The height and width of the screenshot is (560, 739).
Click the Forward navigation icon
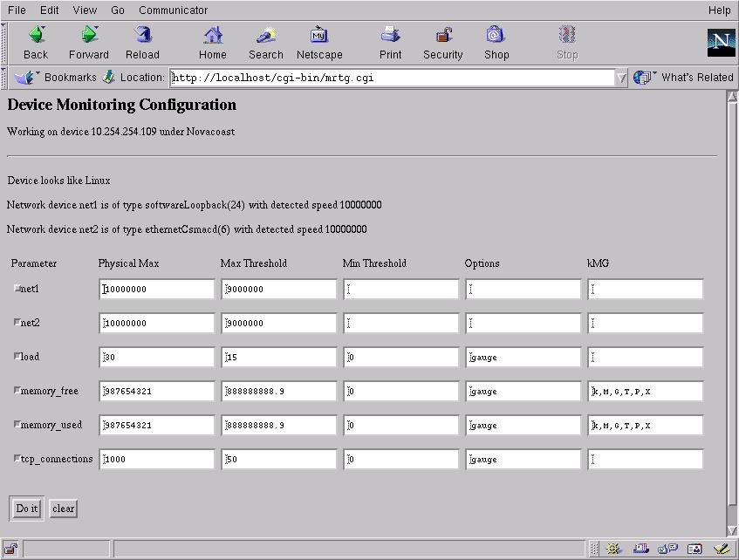pyautogui.click(x=89, y=36)
